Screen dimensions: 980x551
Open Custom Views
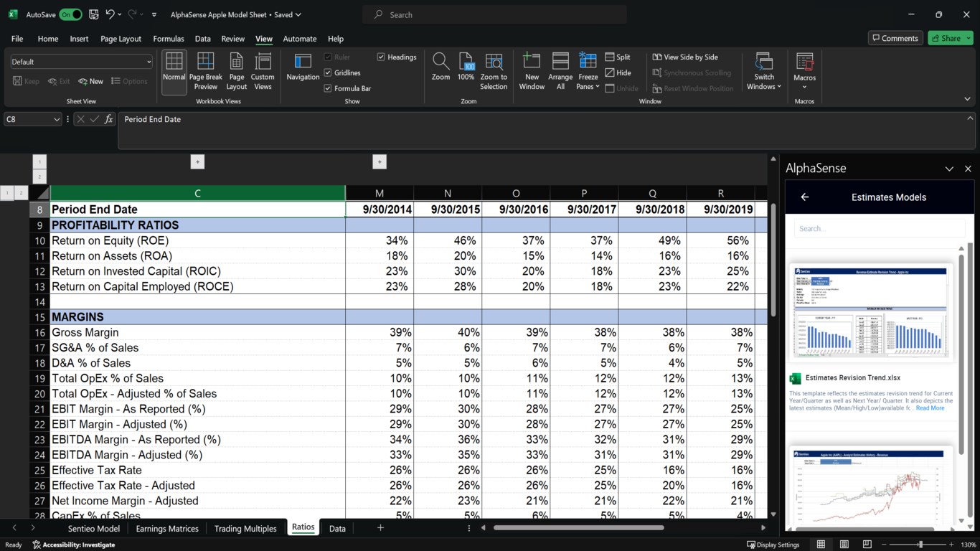[263, 72]
